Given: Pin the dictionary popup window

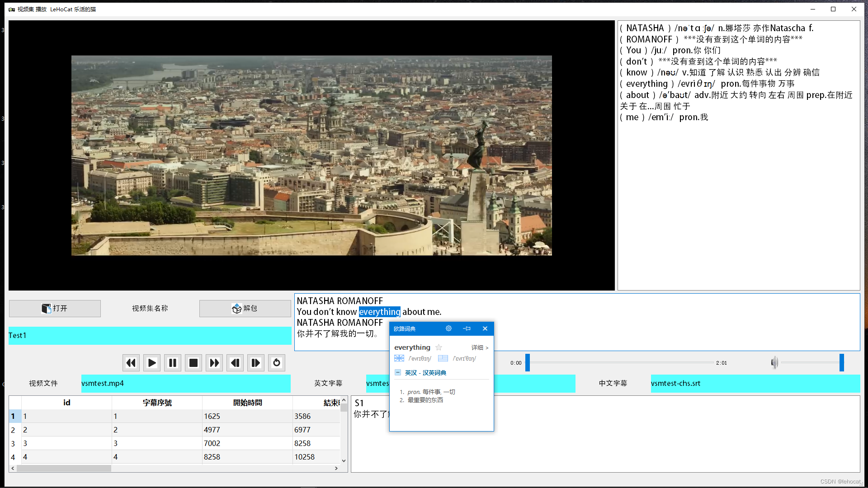Looking at the screenshot, I should tap(467, 328).
